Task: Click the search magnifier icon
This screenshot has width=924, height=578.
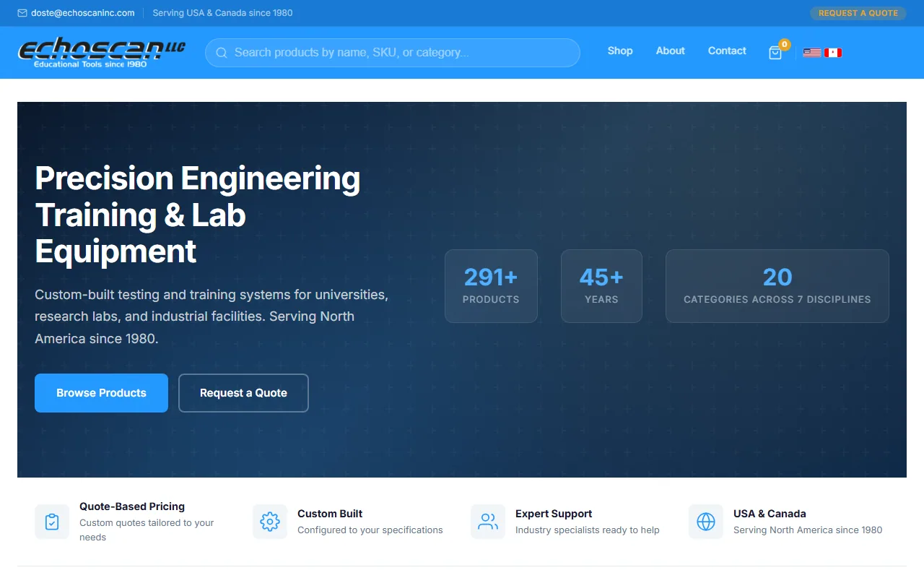Action: pyautogui.click(x=222, y=53)
